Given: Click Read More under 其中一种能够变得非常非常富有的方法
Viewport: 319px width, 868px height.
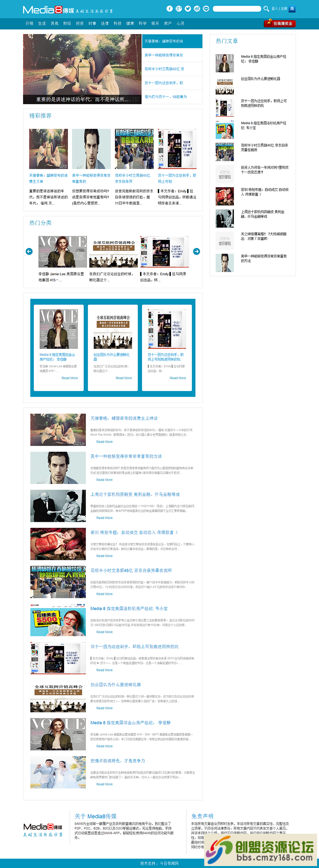Looking at the screenshot, I should pyautogui.click(x=105, y=480).
